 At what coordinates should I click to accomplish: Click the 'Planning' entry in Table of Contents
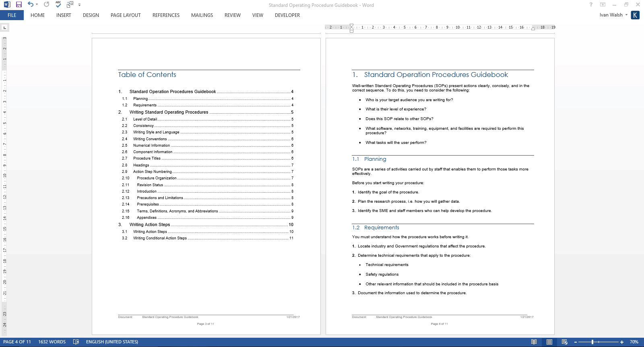click(x=140, y=99)
